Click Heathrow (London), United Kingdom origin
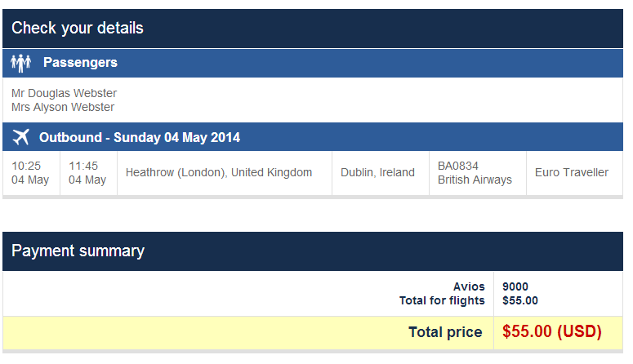633x364 pixels. pyautogui.click(x=219, y=173)
